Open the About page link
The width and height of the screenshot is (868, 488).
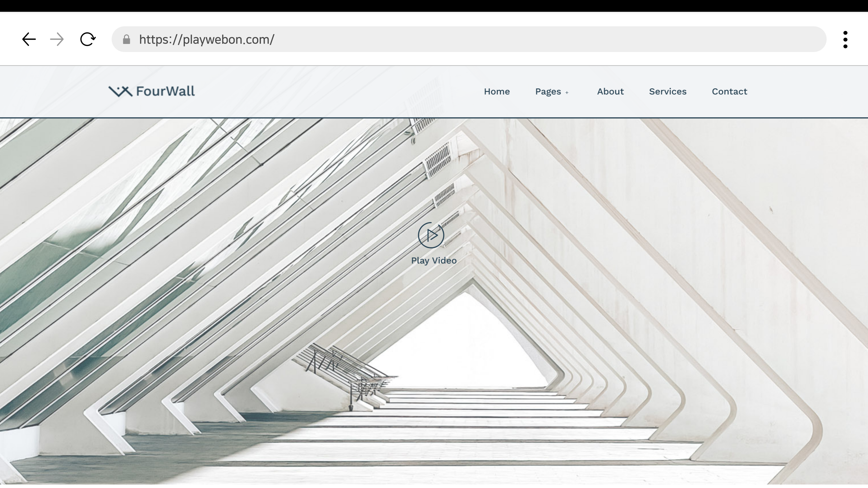click(610, 92)
